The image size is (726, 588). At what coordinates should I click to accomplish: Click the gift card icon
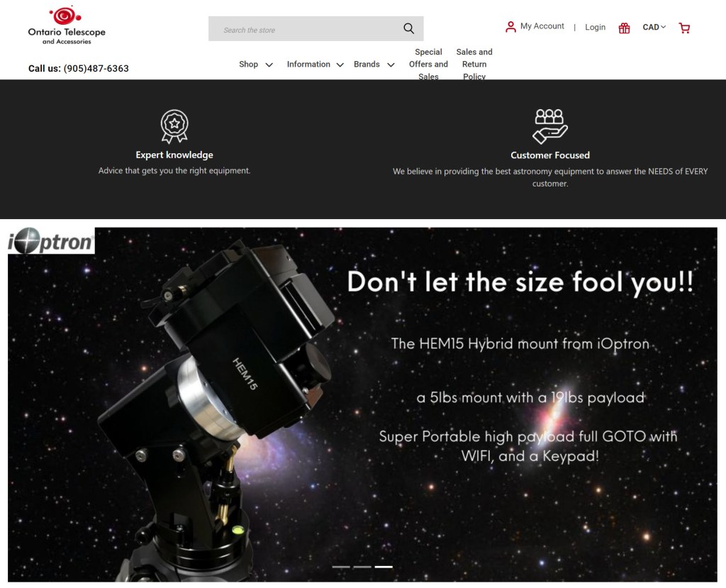pos(624,28)
